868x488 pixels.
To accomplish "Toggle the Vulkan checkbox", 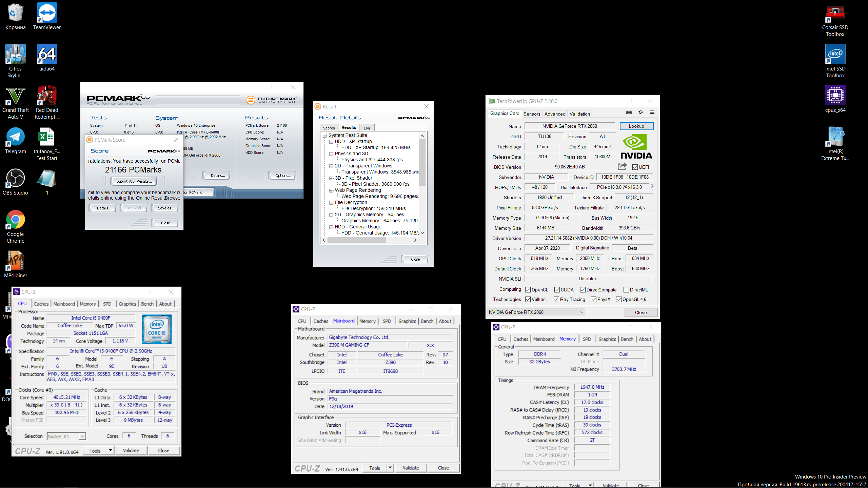I will pos(528,299).
